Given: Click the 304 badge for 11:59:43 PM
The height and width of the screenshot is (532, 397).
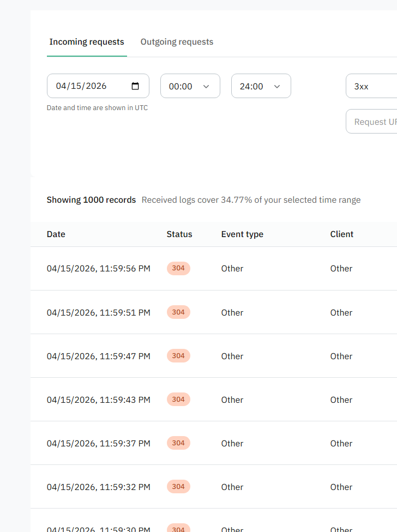Looking at the screenshot, I should click(178, 400).
